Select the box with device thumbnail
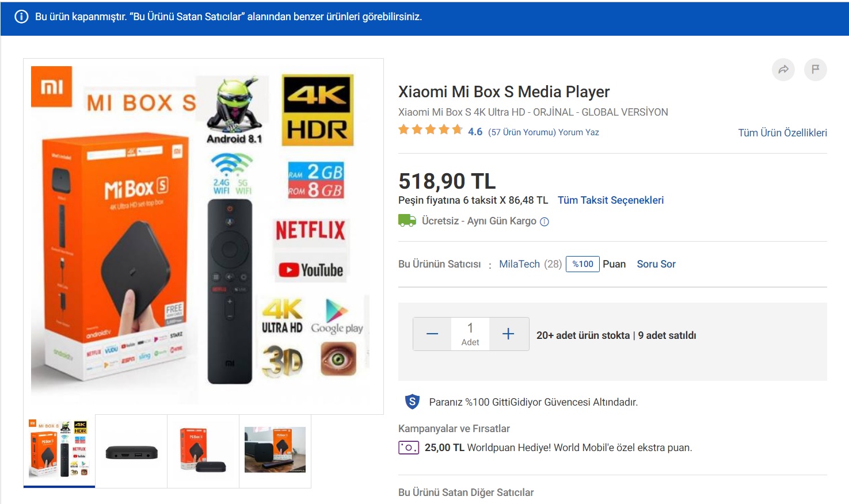The image size is (849, 504). tap(203, 450)
